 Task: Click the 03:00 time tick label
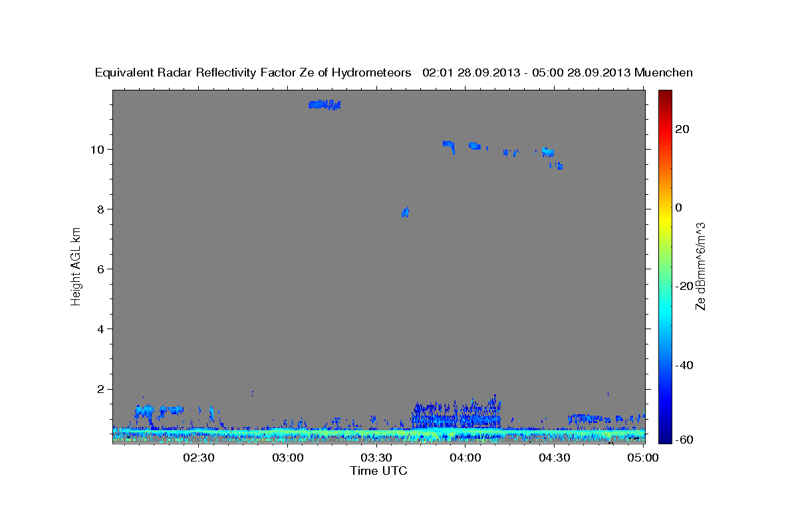[289, 458]
